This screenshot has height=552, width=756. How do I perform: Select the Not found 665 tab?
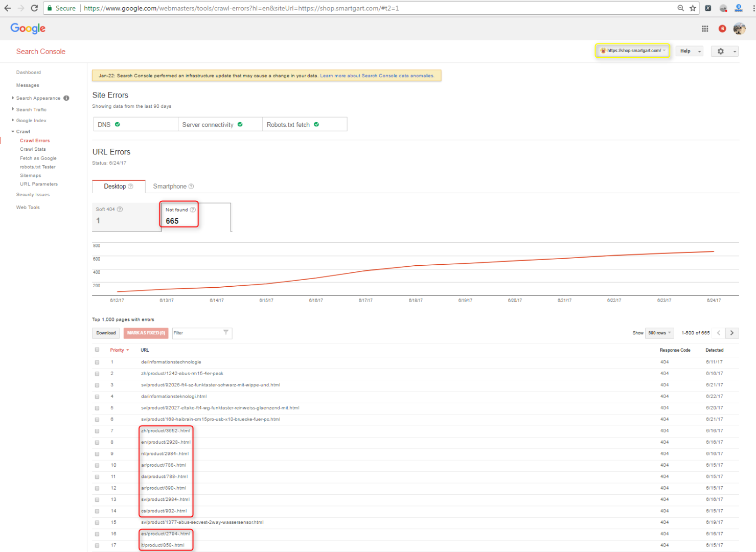(x=196, y=217)
